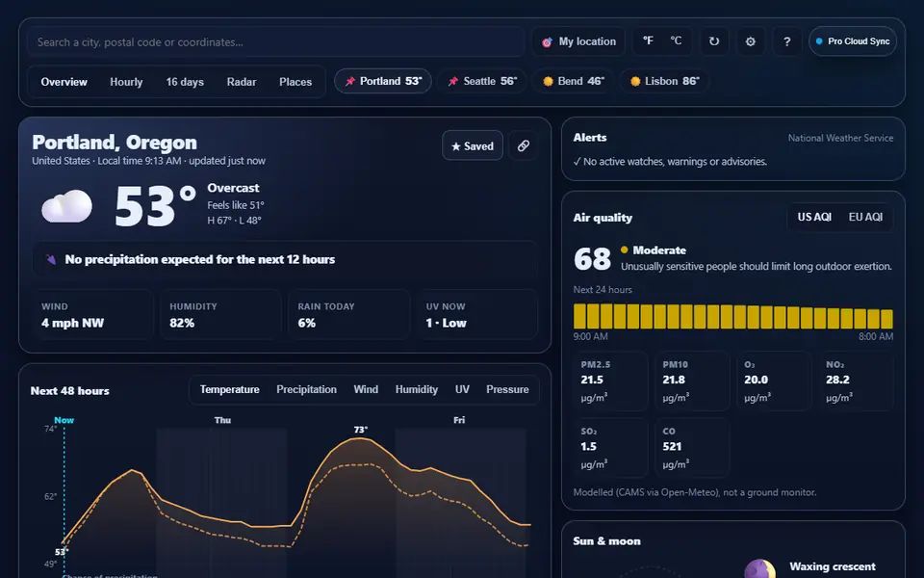Click the city search field
The image size is (924, 578).
[x=275, y=41]
